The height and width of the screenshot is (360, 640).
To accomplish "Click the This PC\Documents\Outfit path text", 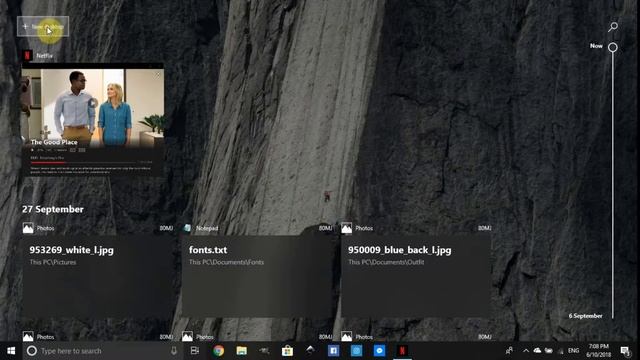I will coord(386,262).
